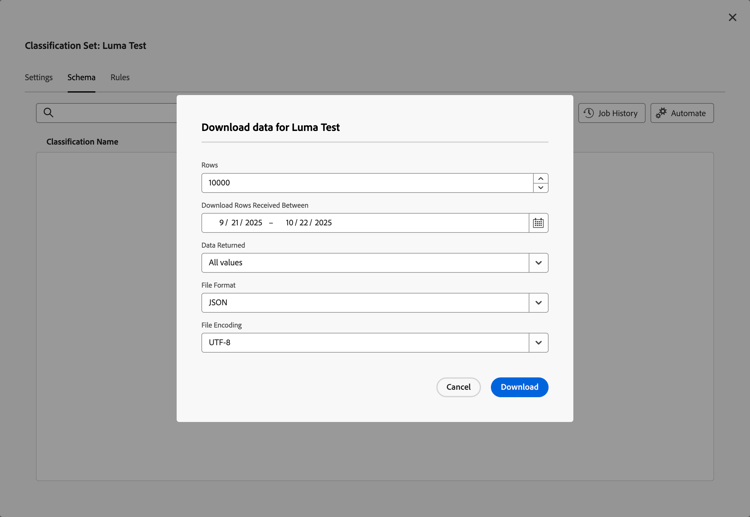Select the Schema tab
The image size is (750, 517).
[81, 77]
